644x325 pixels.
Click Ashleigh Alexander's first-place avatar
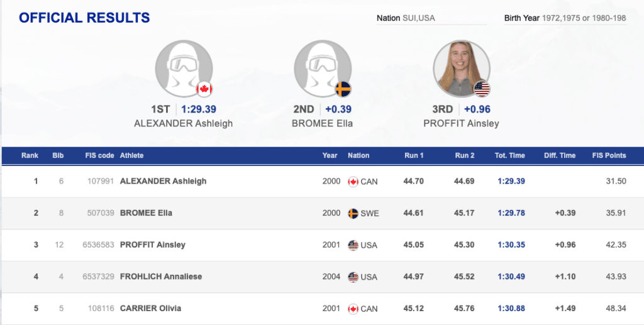point(184,69)
